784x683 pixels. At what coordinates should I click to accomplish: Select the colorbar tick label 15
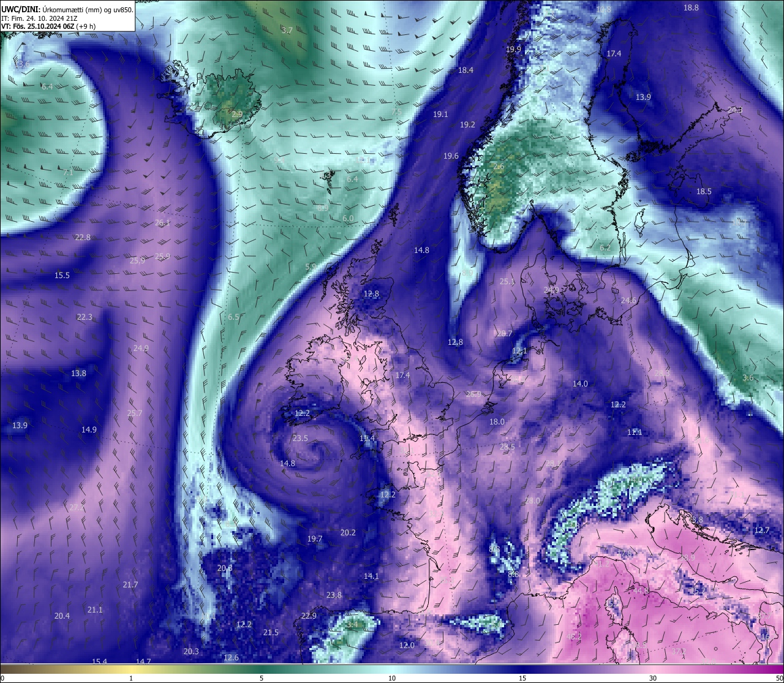[522, 678]
